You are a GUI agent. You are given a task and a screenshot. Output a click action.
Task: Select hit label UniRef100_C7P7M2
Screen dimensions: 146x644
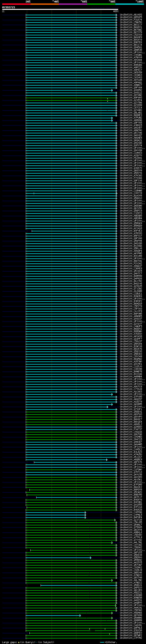point(131,638)
